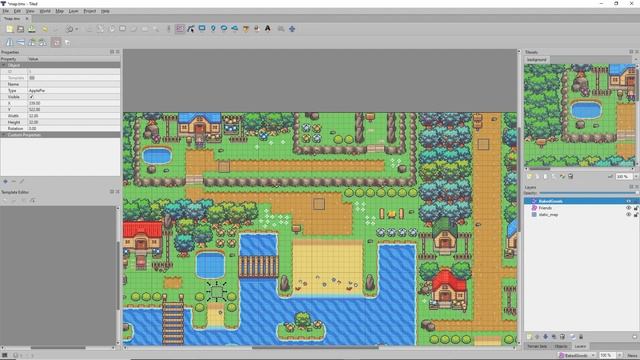
Task: Select the Insert Template tool
Action: pyautogui.click(x=257, y=29)
